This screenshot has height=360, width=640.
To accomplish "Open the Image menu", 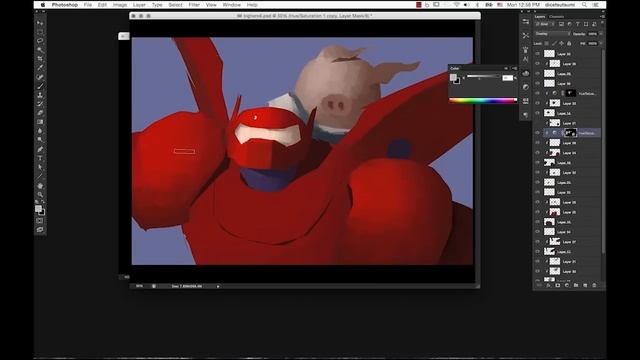I will point(120,5).
